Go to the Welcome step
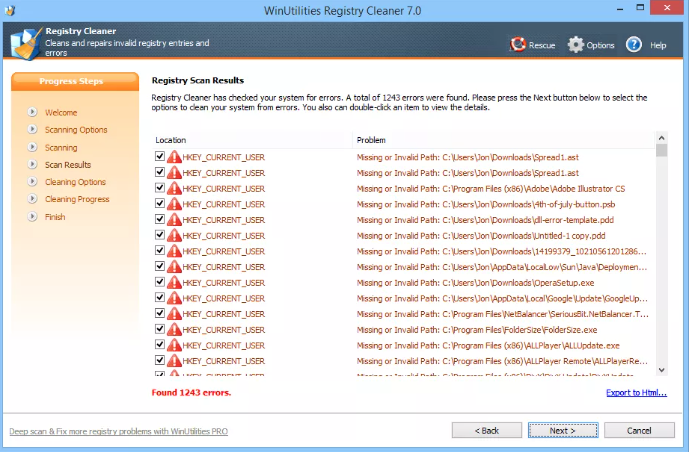 point(61,112)
